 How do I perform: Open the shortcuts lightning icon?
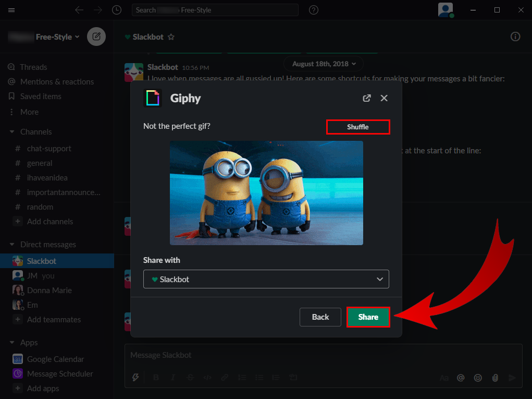tap(135, 378)
